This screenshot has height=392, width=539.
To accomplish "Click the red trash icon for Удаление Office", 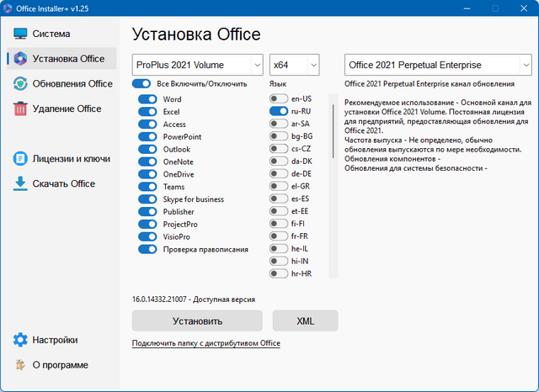I will click(x=20, y=109).
